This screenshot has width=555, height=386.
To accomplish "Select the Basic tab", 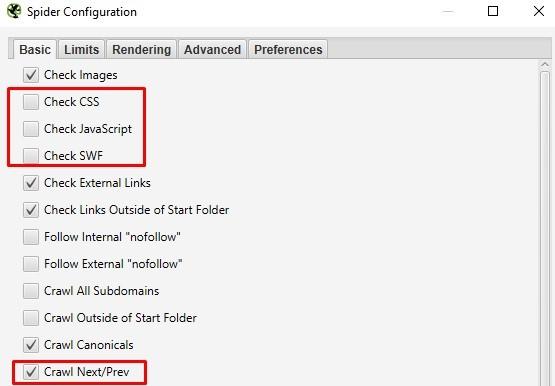I will pyautogui.click(x=35, y=50).
